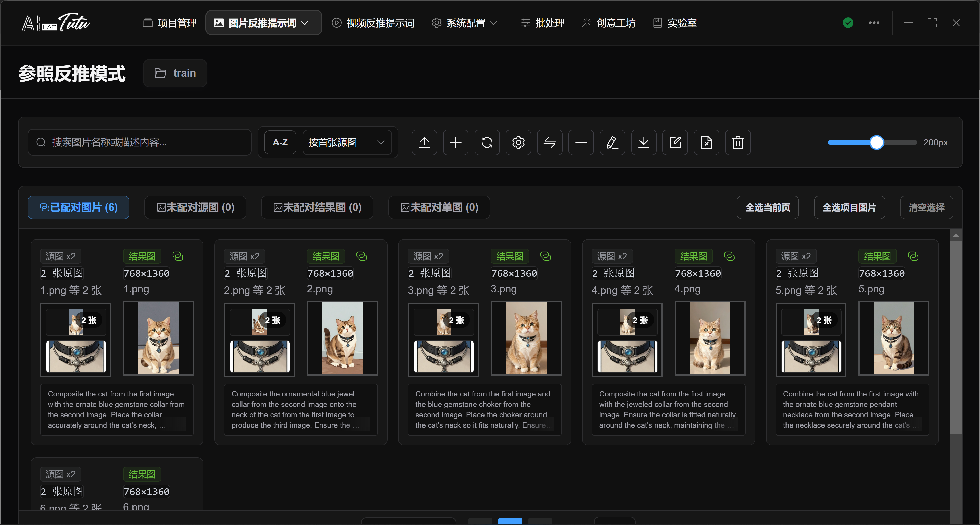Click the 清空选择 button
Screen dimensions: 980x525
(927, 207)
